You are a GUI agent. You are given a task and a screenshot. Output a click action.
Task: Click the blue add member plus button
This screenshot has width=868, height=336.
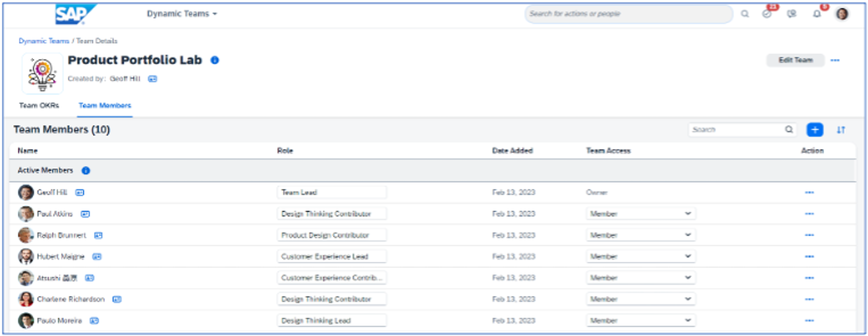[815, 130]
